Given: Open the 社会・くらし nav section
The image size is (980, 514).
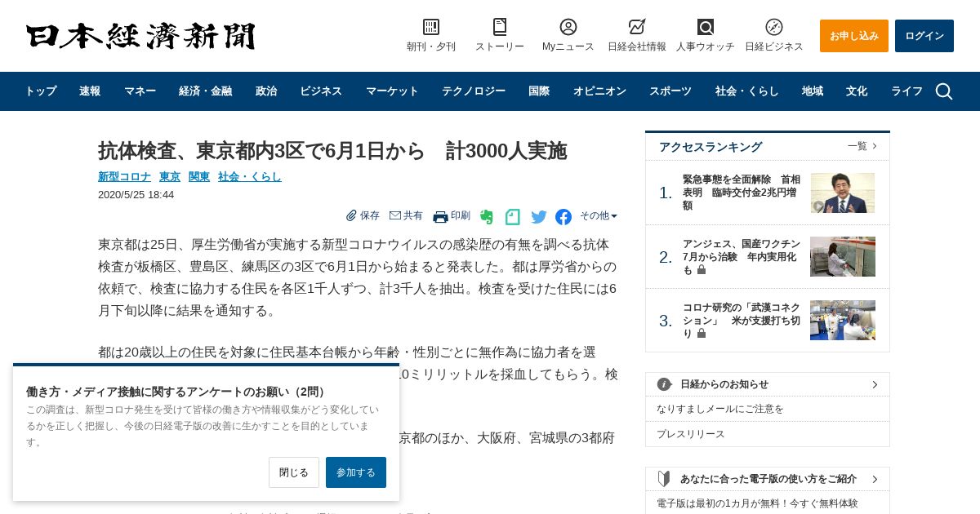Looking at the screenshot, I should [746, 91].
